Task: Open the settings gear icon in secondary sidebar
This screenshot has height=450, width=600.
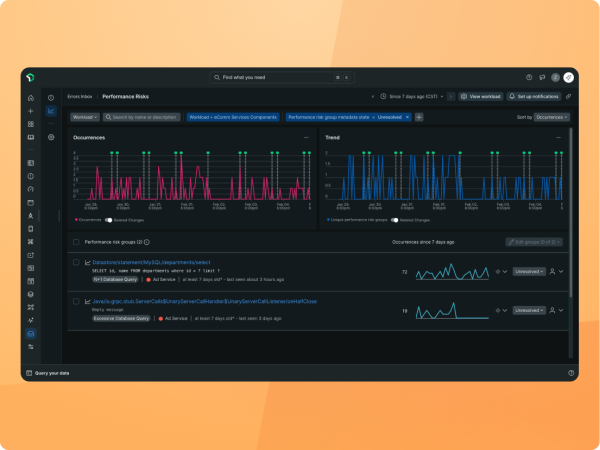Action: [x=51, y=137]
